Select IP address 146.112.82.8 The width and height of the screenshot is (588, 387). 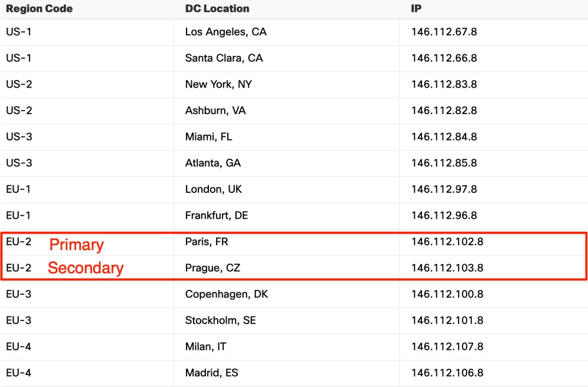[444, 111]
